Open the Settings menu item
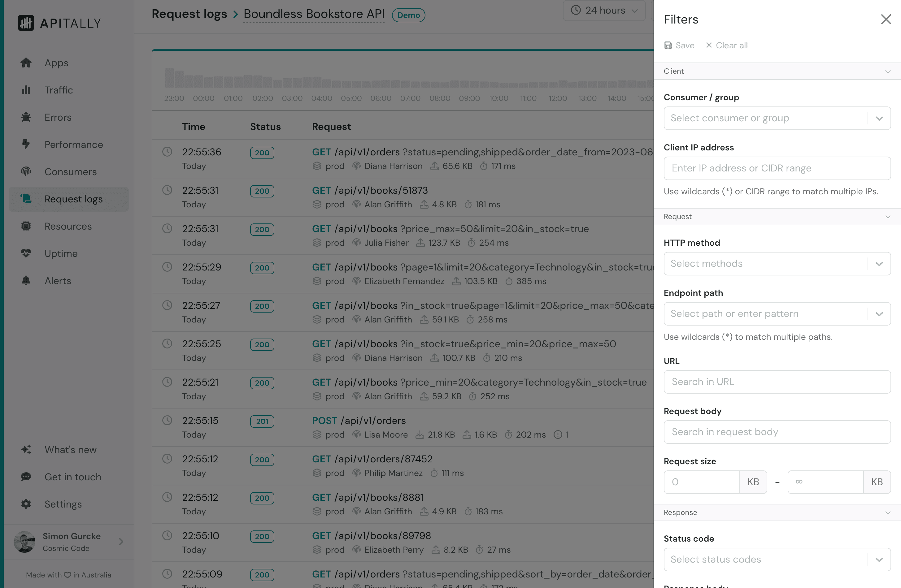 click(x=63, y=504)
